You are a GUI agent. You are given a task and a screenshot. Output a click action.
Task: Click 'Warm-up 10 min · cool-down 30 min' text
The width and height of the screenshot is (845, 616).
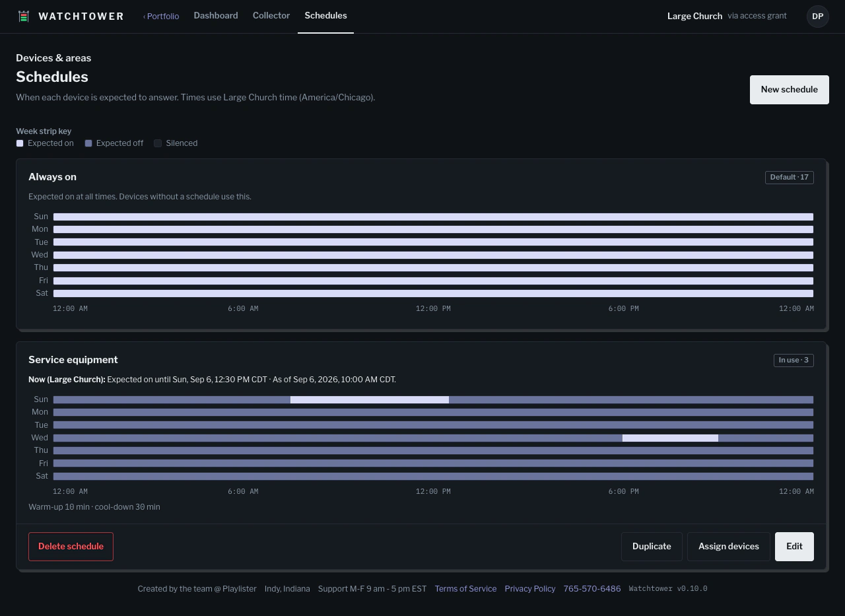point(94,507)
